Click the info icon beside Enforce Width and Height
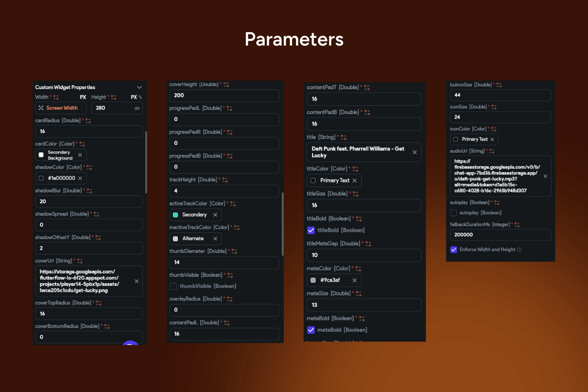Screen dimensions: 588x392 tap(519, 249)
